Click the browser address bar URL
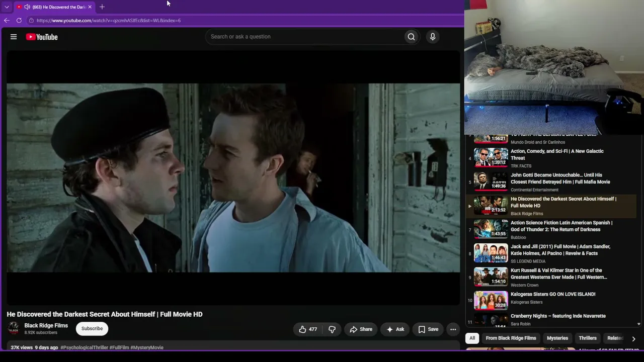This screenshot has width=644, height=362. coord(109,21)
